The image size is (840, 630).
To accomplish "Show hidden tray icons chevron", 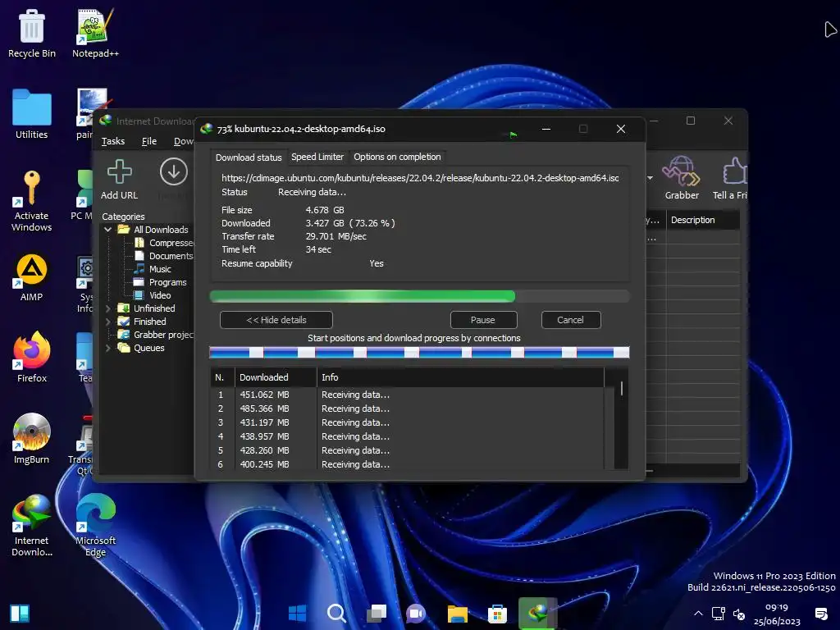I will coord(698,614).
